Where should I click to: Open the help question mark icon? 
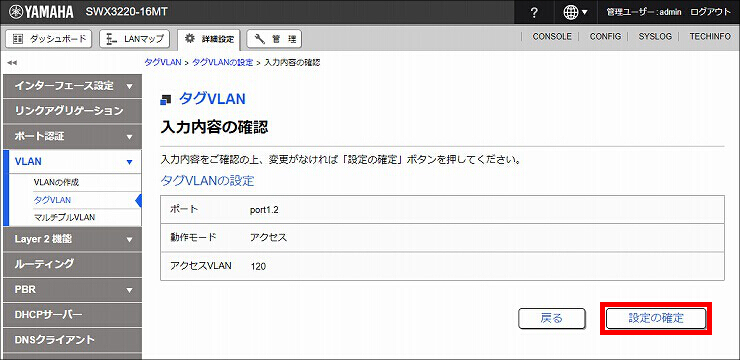point(534,12)
